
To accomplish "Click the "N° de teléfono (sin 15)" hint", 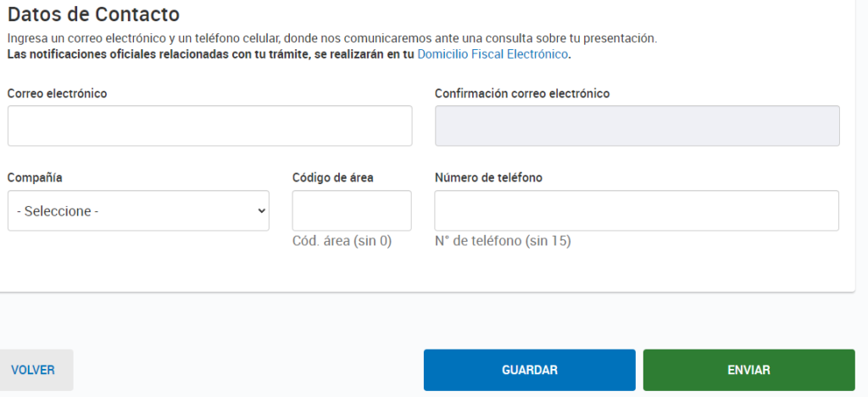I will coord(503,241).
